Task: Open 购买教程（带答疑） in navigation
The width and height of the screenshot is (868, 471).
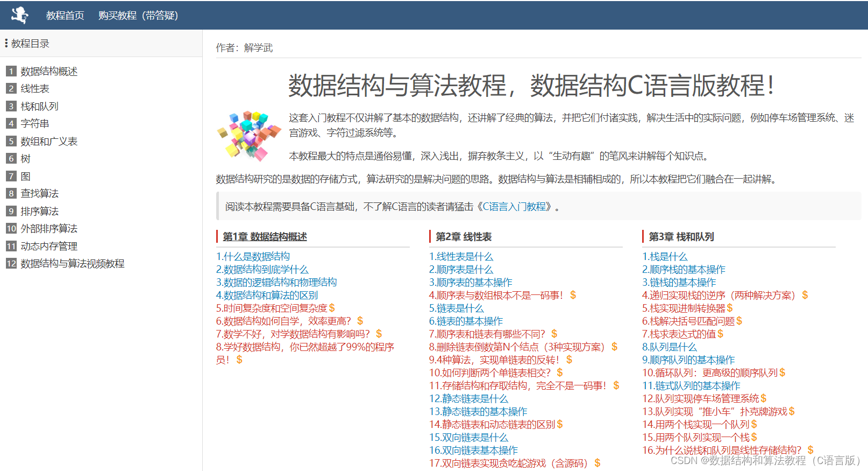Action: (x=138, y=16)
